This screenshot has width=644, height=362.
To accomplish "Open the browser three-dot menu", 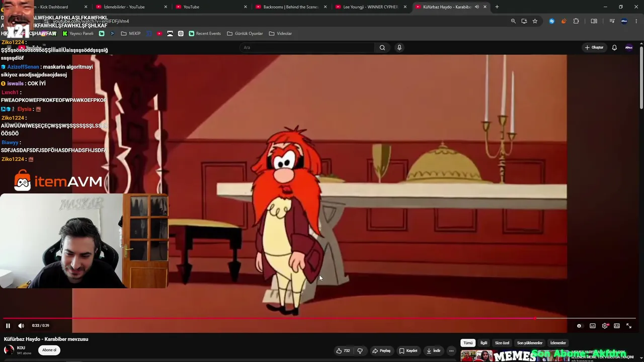I will pos(636,21).
